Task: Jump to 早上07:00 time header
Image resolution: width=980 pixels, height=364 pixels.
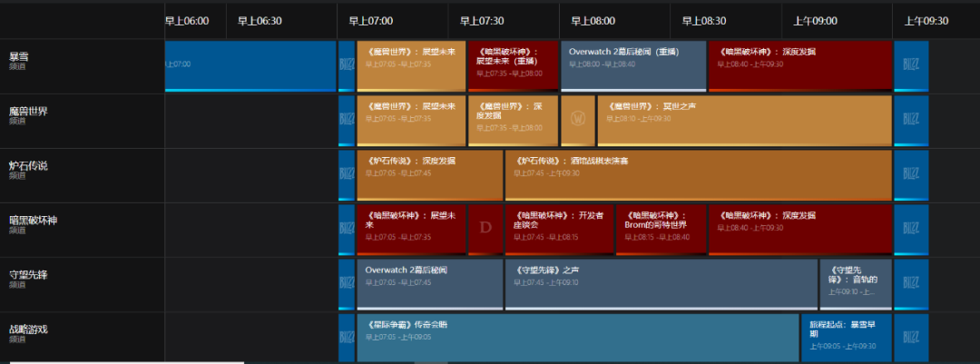Action: click(x=370, y=21)
